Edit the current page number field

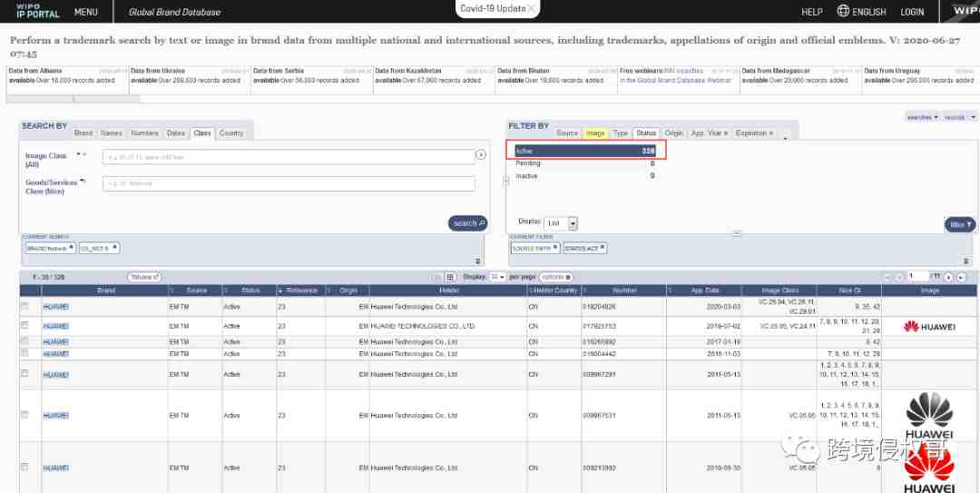[x=917, y=277]
